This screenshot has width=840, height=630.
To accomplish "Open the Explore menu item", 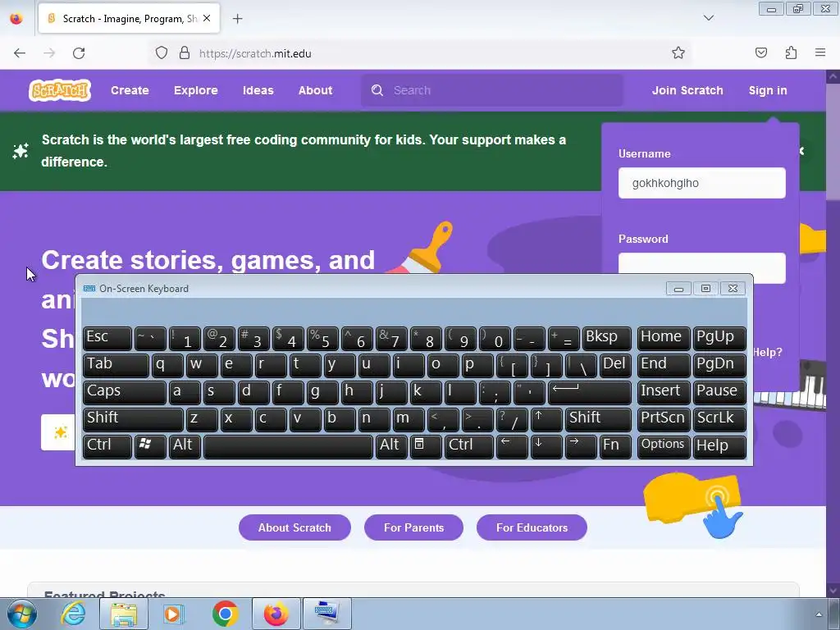I will (195, 90).
